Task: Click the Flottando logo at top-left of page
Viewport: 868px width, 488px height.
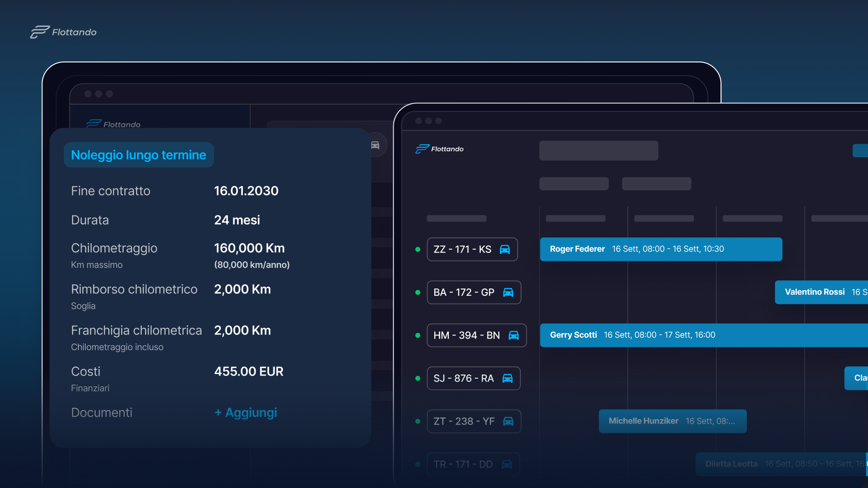Action: click(63, 32)
